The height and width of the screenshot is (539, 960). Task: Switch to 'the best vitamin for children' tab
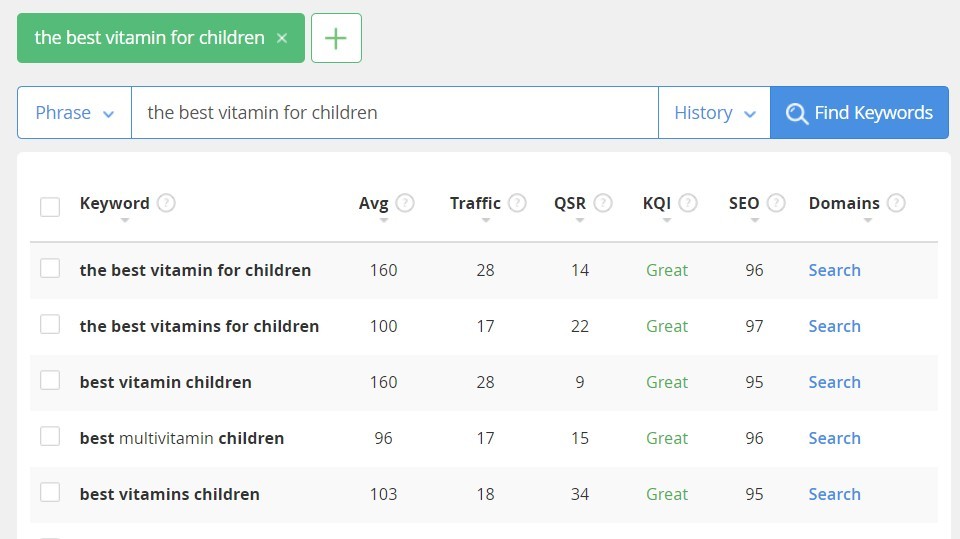149,38
